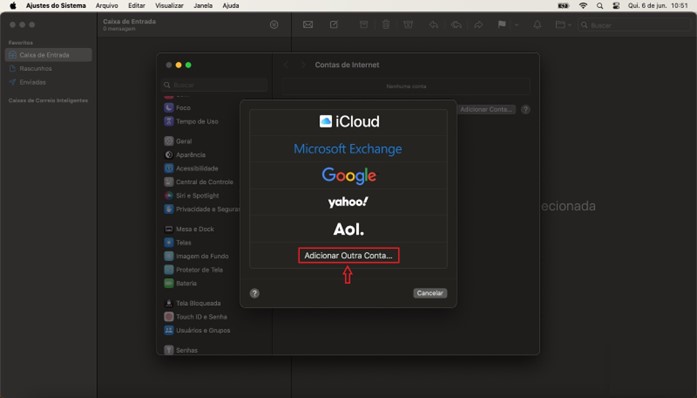This screenshot has height=398, width=697.
Task: Open Ajustes do Sistema menu
Action: (x=56, y=6)
